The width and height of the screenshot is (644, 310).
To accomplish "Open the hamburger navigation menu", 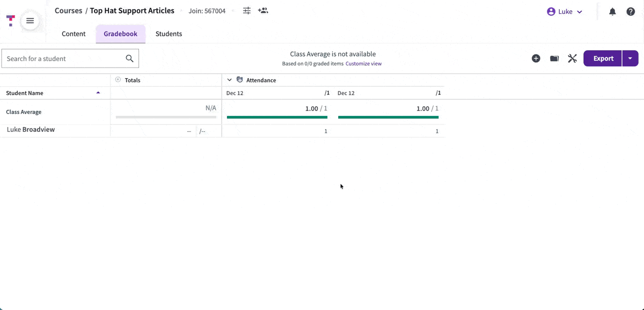I will 30,21.
